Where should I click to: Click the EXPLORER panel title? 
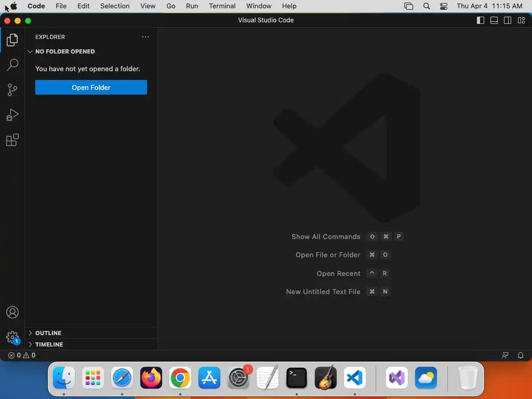(x=50, y=37)
